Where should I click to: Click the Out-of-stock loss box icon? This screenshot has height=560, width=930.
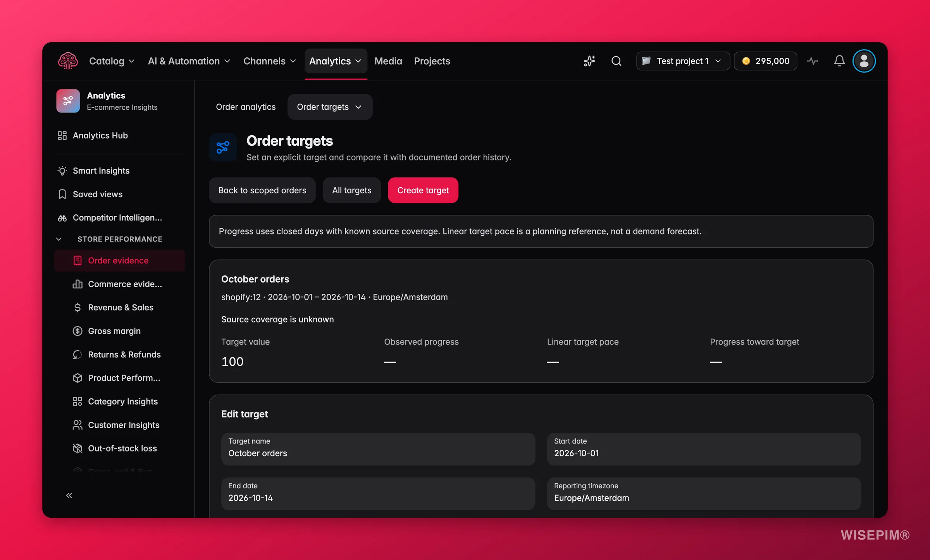pos(77,448)
